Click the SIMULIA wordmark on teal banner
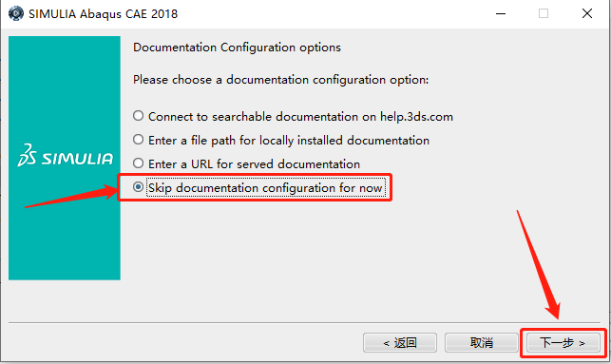This screenshot has height=364, width=611. coord(77,159)
